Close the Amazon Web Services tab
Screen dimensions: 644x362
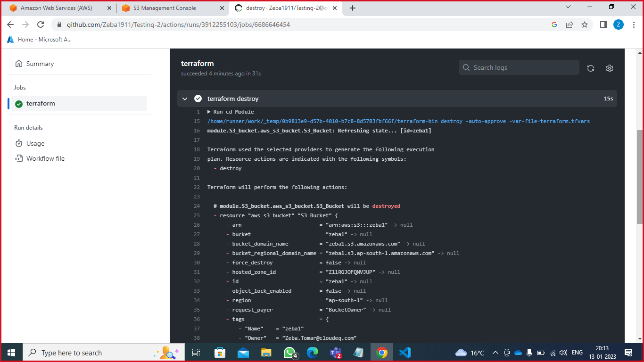click(x=109, y=8)
